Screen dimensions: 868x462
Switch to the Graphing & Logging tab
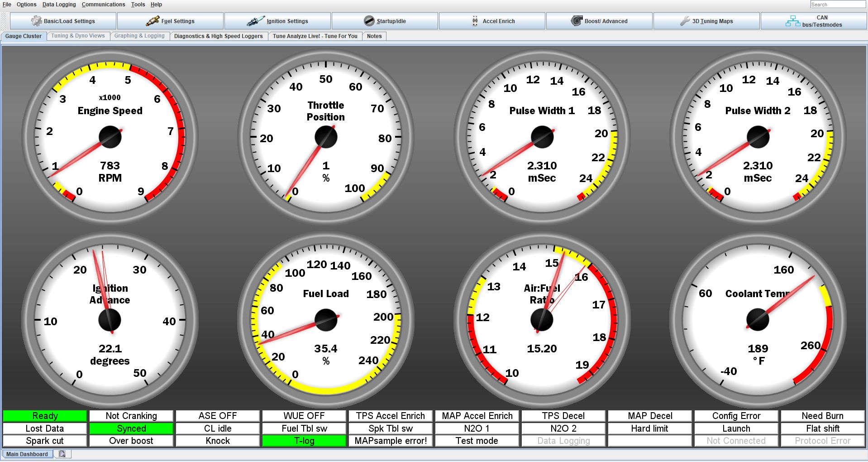[139, 36]
